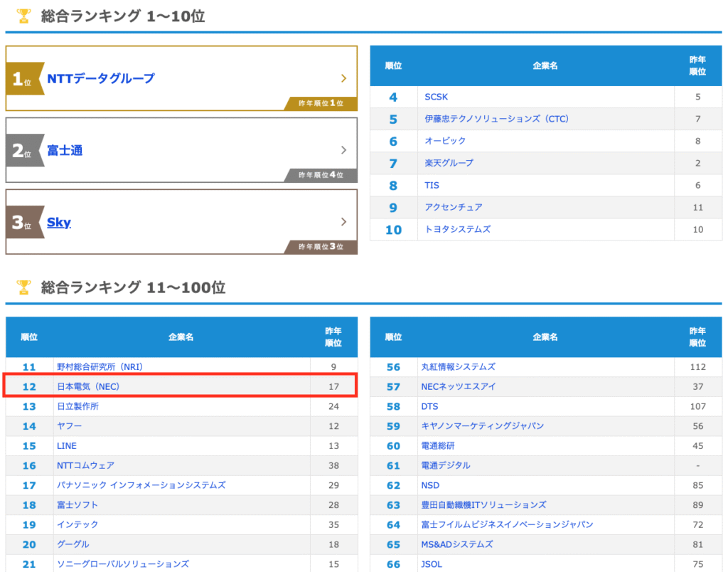Open SCSK company link
Screen dimensions: 728x572
437,97
